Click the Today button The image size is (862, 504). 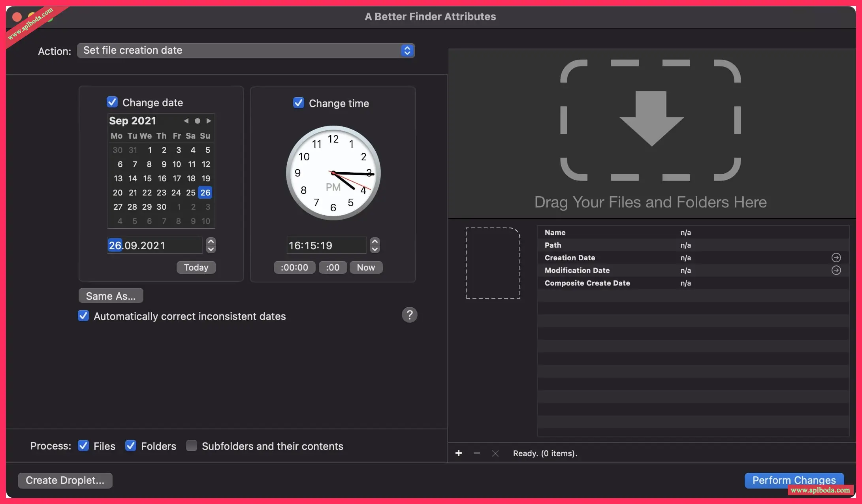tap(196, 267)
